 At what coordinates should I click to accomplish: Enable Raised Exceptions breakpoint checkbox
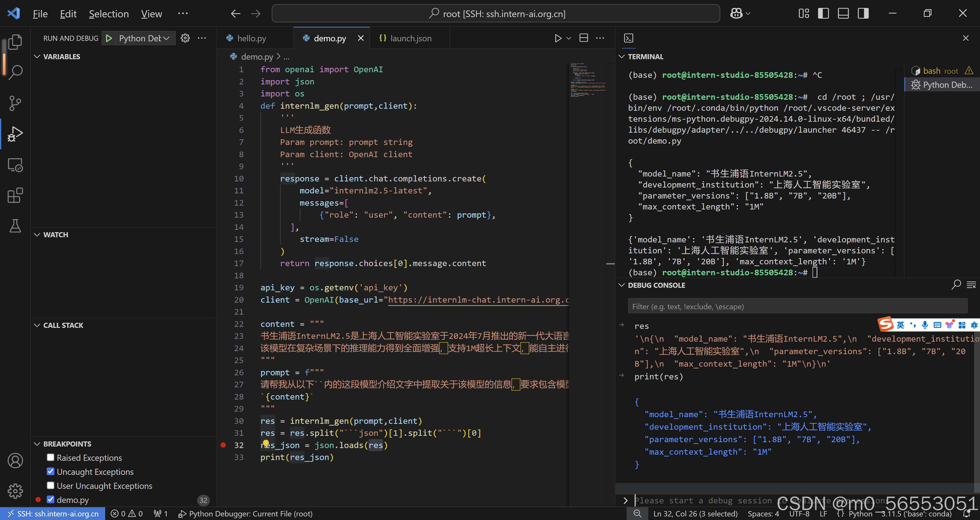click(x=51, y=457)
